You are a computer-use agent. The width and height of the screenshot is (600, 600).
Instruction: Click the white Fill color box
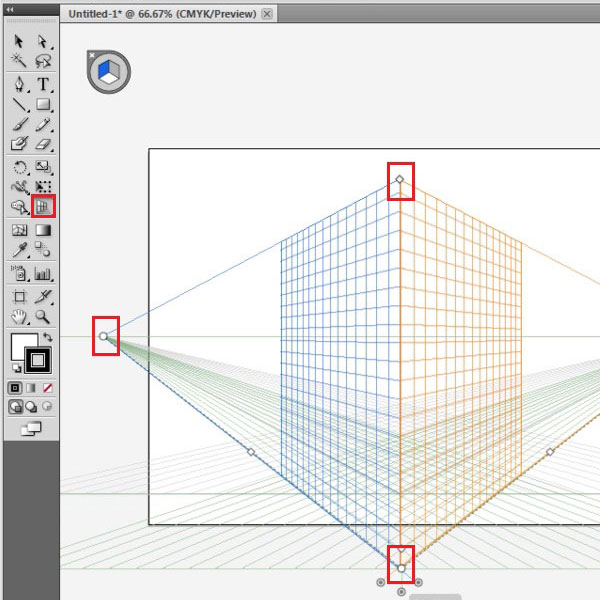click(19, 342)
